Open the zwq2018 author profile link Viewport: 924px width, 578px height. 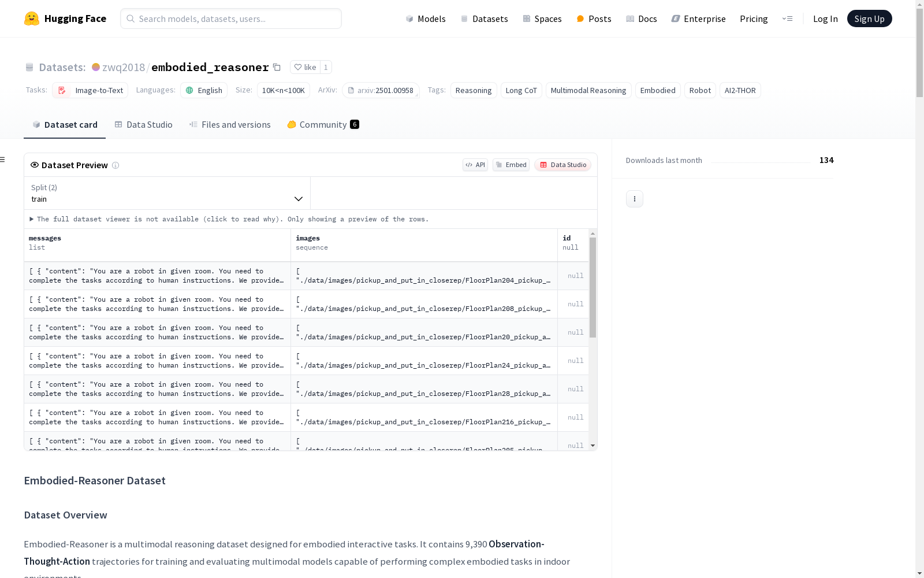point(124,67)
